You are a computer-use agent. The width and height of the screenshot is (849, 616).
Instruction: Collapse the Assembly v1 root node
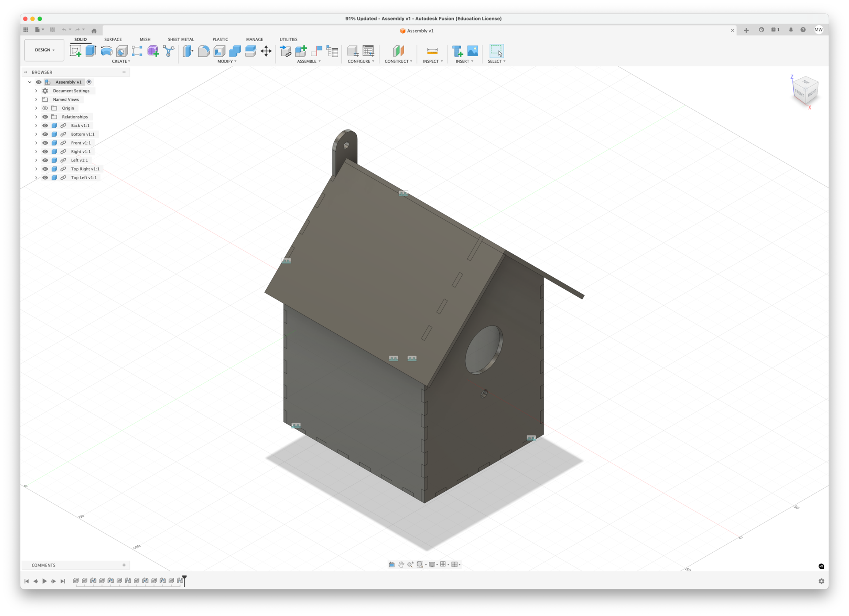click(x=30, y=82)
